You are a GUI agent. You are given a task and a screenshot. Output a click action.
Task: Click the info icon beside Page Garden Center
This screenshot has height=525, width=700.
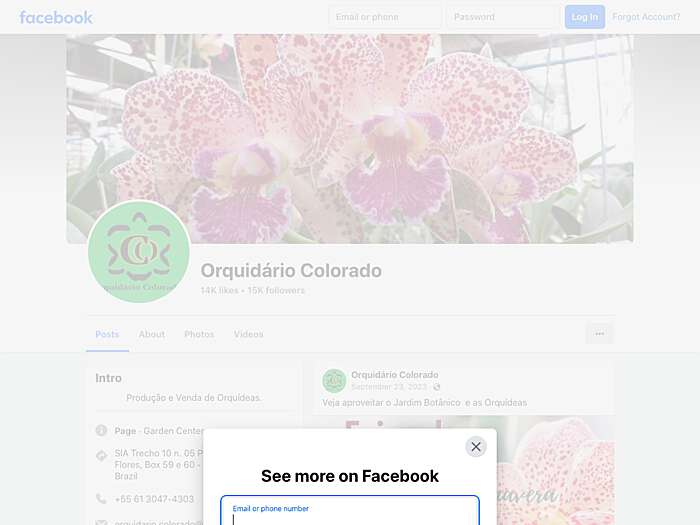click(x=101, y=430)
